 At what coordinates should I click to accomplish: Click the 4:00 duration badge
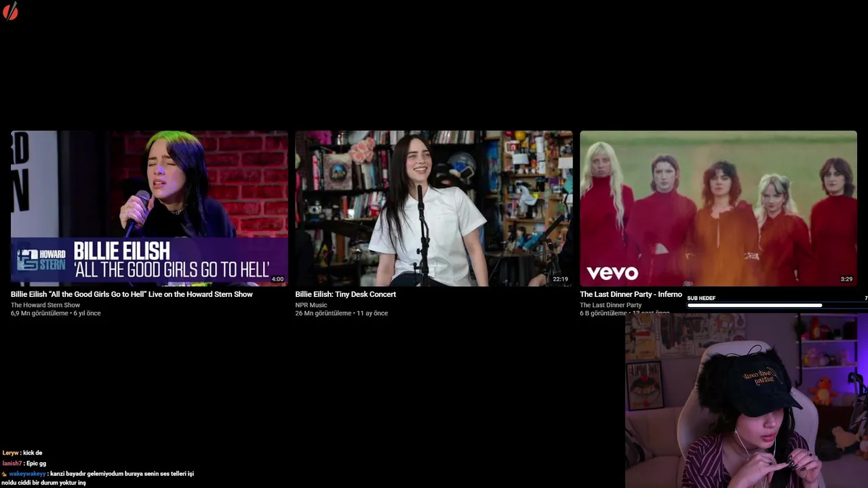(277, 279)
